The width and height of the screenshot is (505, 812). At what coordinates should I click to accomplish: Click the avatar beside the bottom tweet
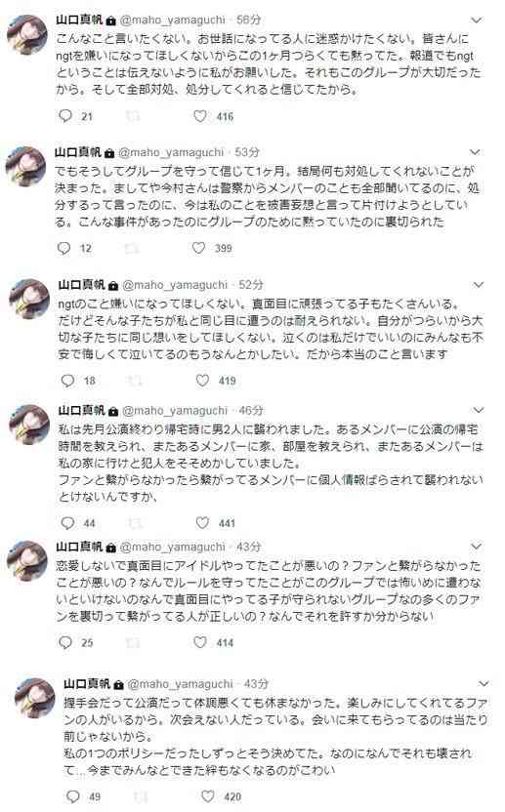tap(35, 698)
